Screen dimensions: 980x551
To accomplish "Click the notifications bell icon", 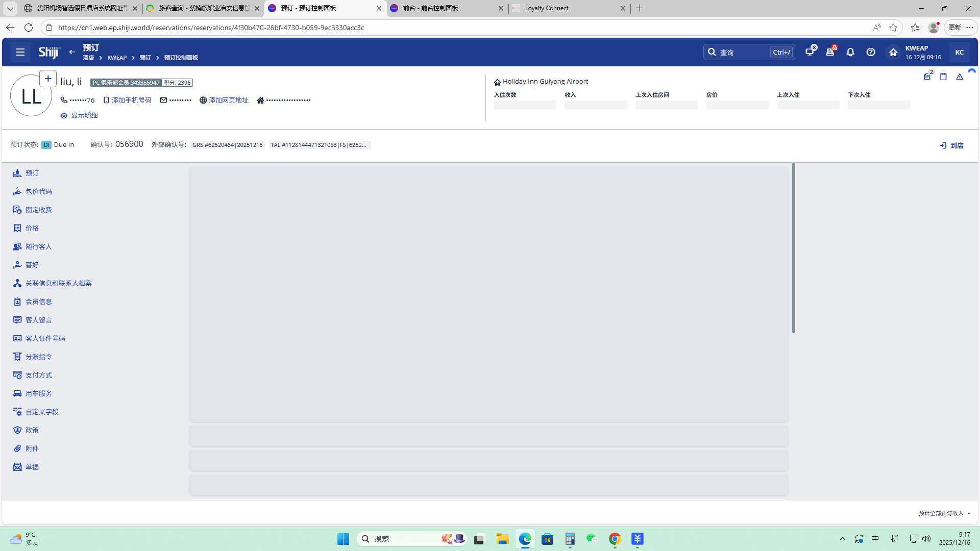I will [850, 52].
